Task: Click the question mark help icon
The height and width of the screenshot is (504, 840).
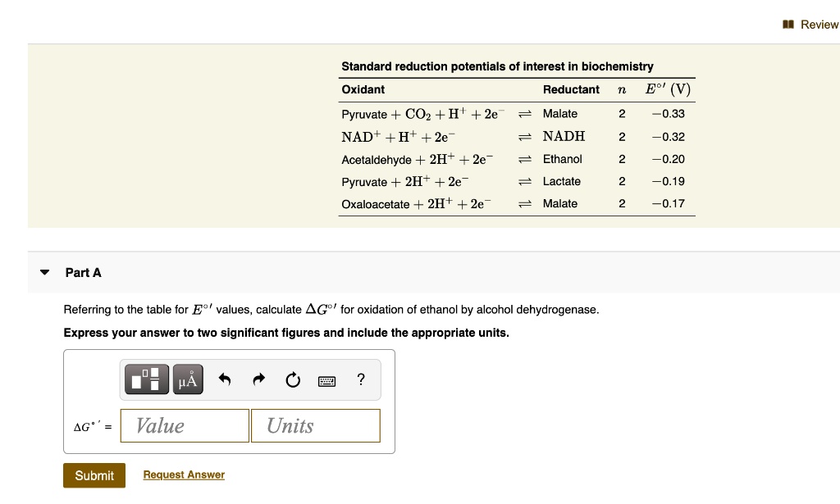Action: pyautogui.click(x=359, y=379)
